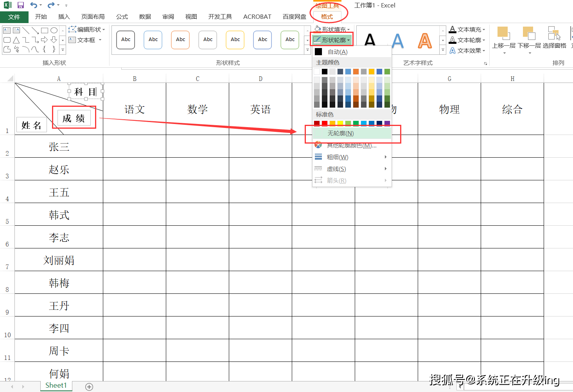The height and width of the screenshot is (392, 573).
Task: Open Weight (粗细) submenu
Action: [x=352, y=157]
